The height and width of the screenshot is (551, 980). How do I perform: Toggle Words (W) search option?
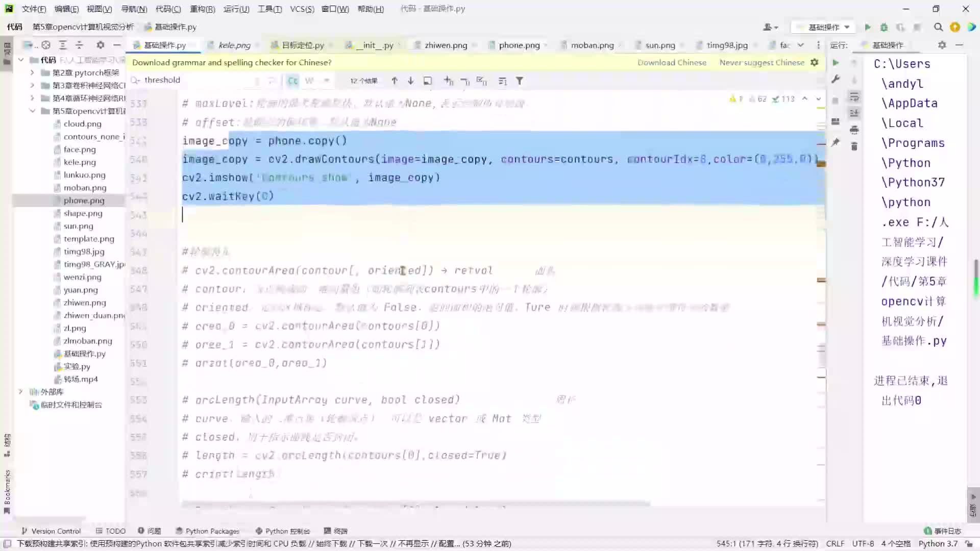(x=309, y=81)
